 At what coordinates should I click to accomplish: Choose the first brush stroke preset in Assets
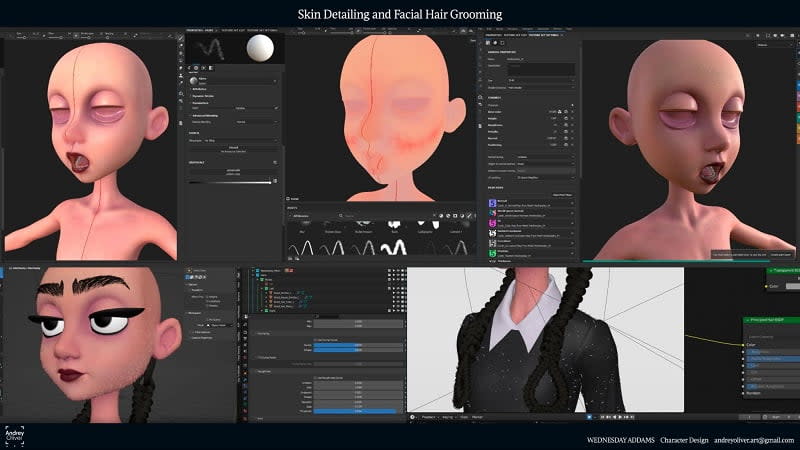click(303, 248)
